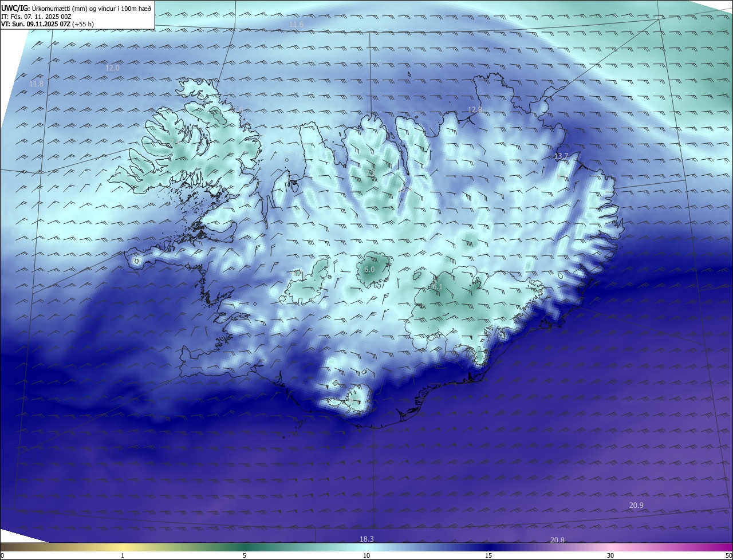Image resolution: width=733 pixels, height=560 pixels.
Task: Select the initial time line 'IT: Fös. 07. 11. 2025 00Z'
Action: point(36,17)
